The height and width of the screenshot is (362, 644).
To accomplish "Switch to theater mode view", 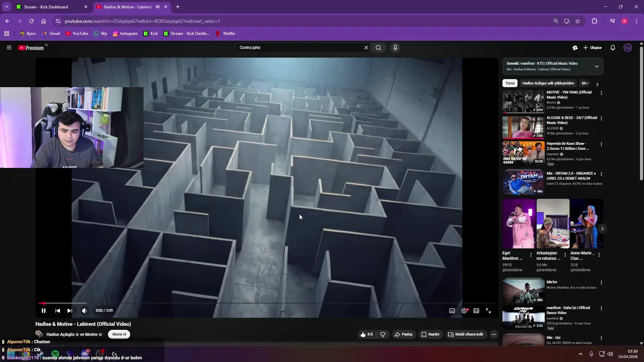I will pyautogui.click(x=476, y=311).
